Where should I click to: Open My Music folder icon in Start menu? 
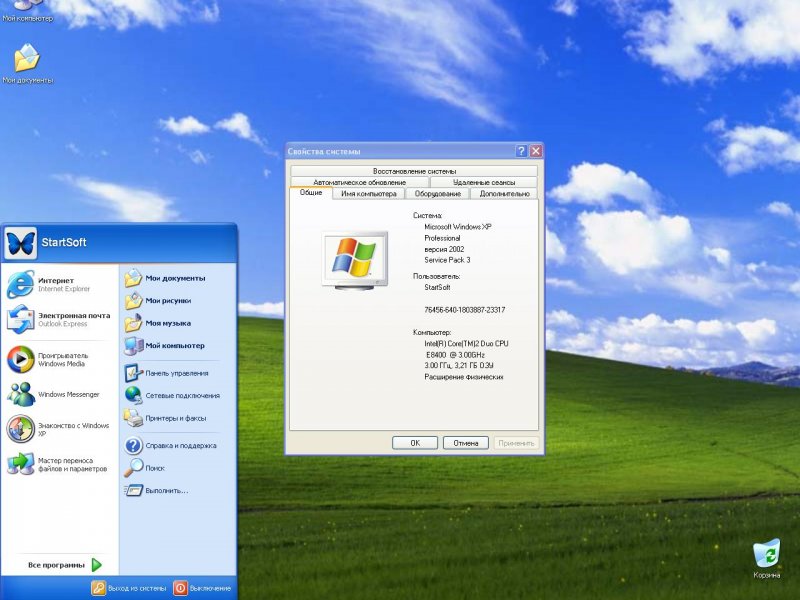pos(133,323)
